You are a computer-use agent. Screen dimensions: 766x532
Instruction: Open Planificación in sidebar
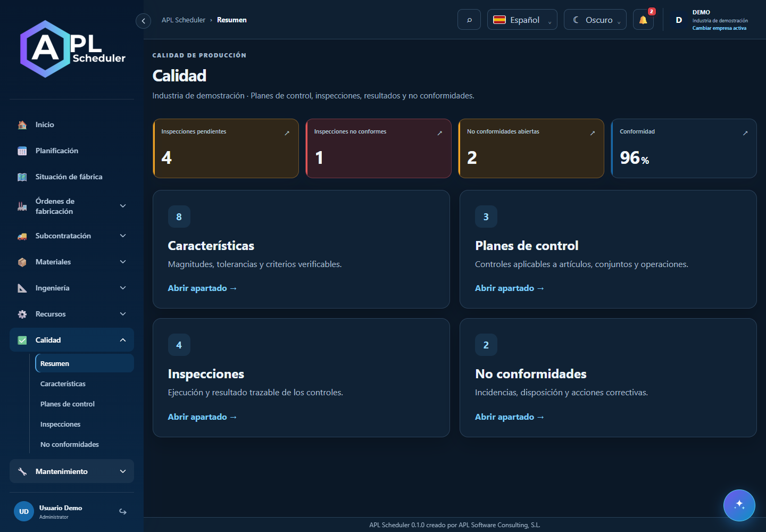[72, 151]
